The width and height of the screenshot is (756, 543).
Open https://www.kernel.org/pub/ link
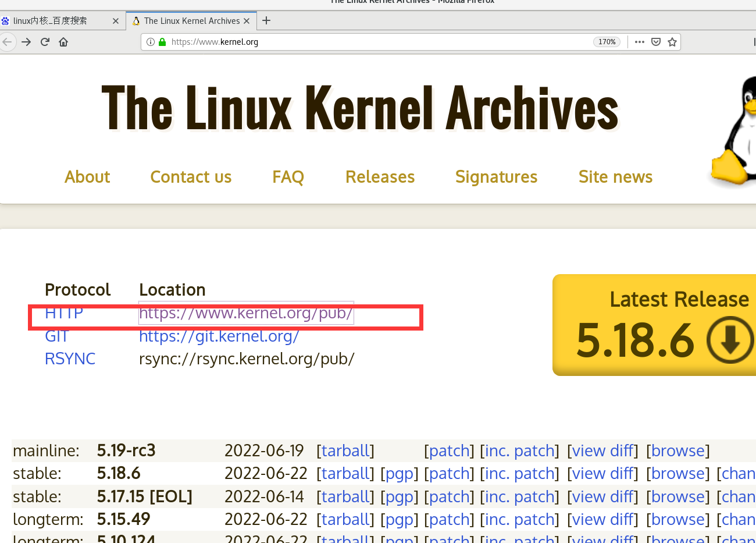coord(246,313)
